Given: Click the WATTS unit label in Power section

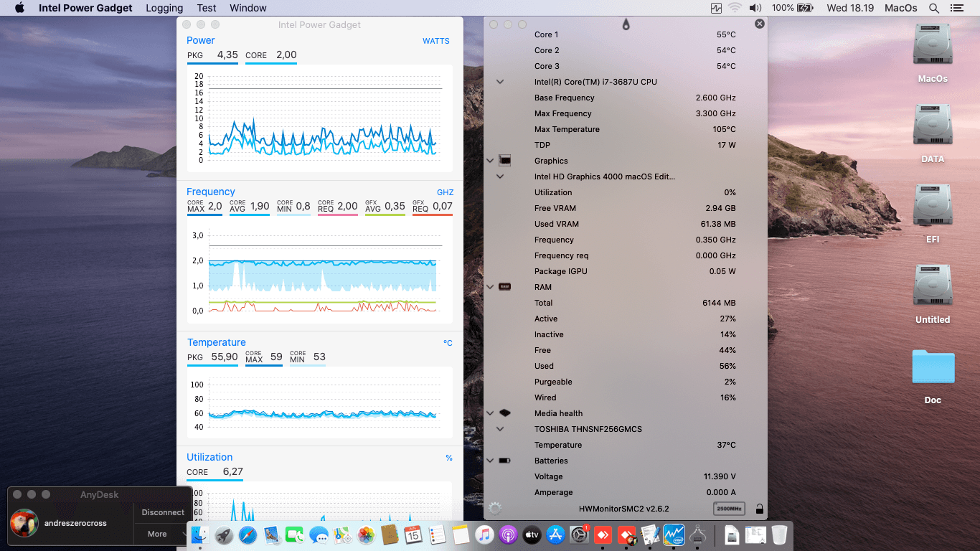Looking at the screenshot, I should point(436,41).
